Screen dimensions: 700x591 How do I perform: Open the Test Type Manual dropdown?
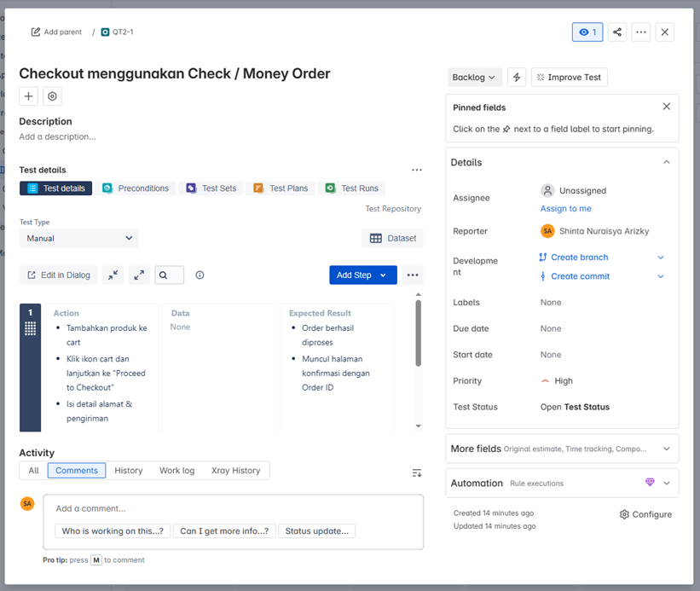79,239
